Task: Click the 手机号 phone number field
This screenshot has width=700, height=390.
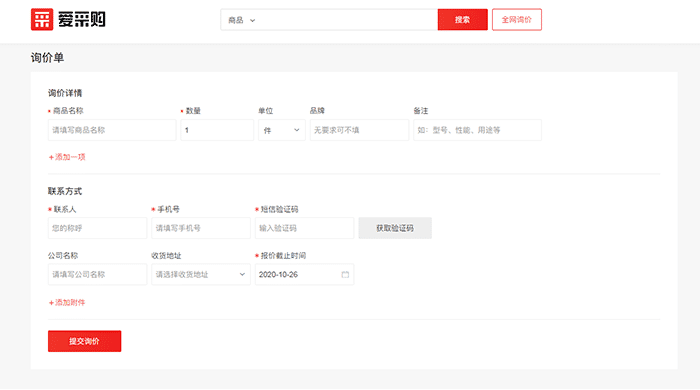Action: coord(201,228)
